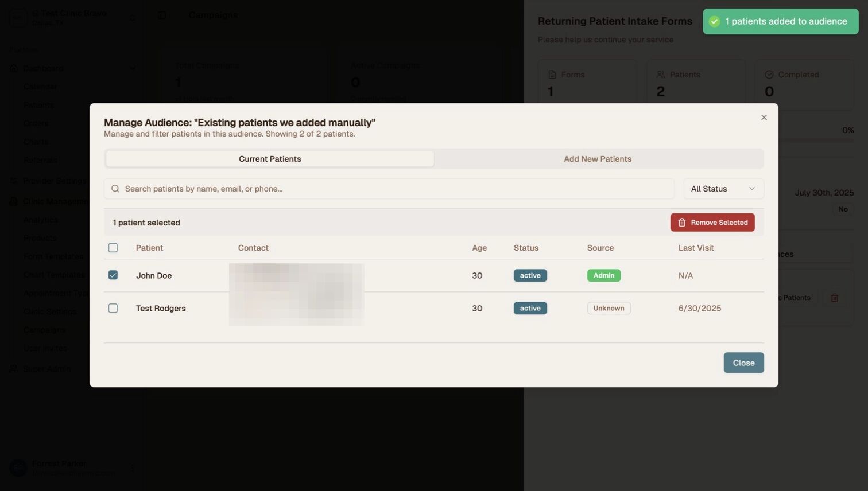The width and height of the screenshot is (868, 491).
Task: Click the Forms document icon in the side panel
Action: [552, 75]
